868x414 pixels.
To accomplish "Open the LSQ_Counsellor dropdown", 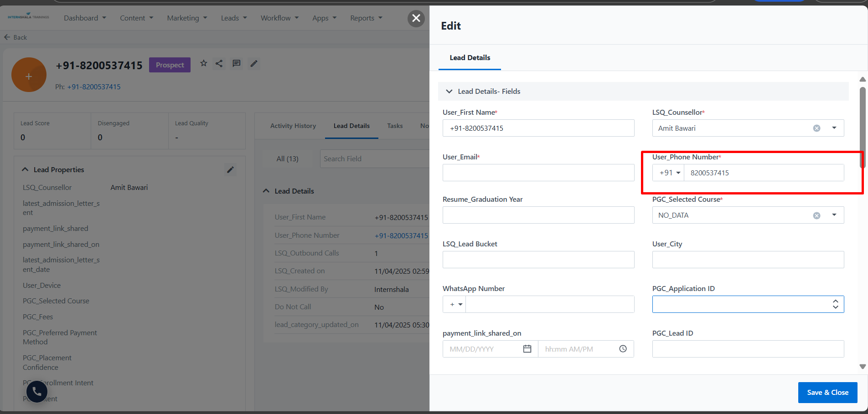I will point(834,128).
